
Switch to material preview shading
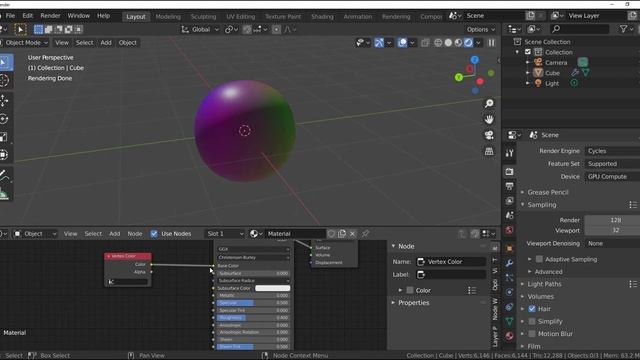point(458,42)
